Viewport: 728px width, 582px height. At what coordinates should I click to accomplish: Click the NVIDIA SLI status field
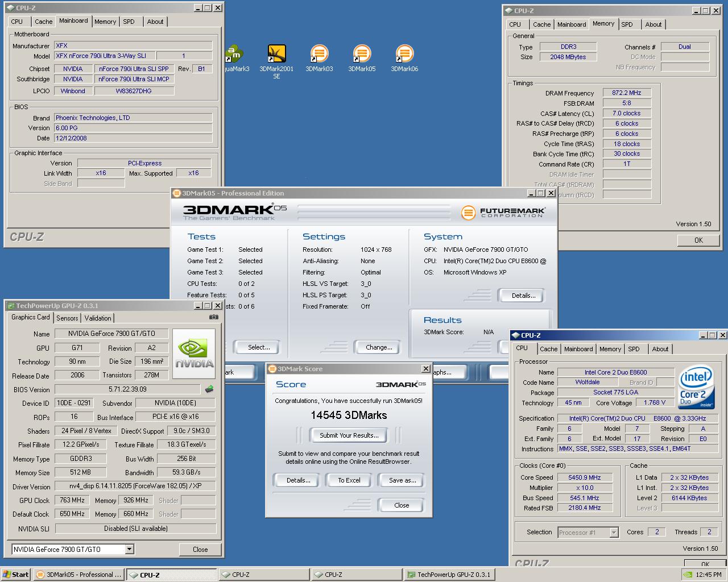(x=135, y=529)
